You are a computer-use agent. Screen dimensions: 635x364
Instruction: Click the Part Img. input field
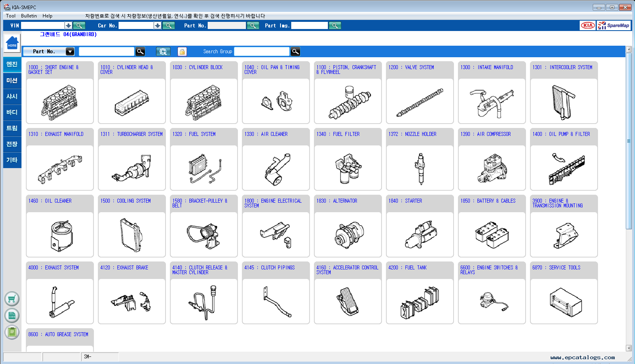[310, 25]
